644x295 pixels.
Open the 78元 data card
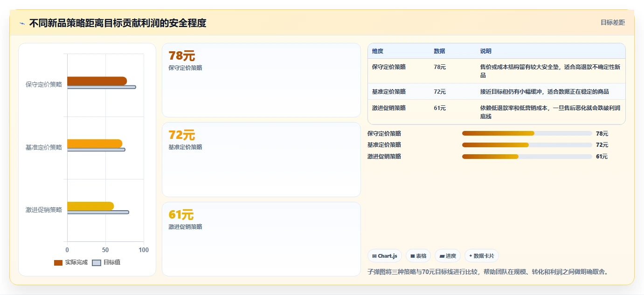[x=261, y=80]
